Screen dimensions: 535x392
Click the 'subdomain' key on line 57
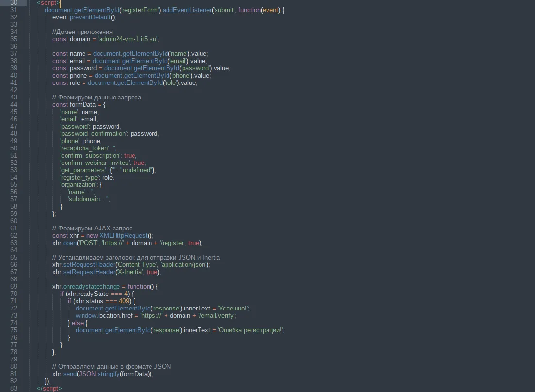(x=84, y=199)
